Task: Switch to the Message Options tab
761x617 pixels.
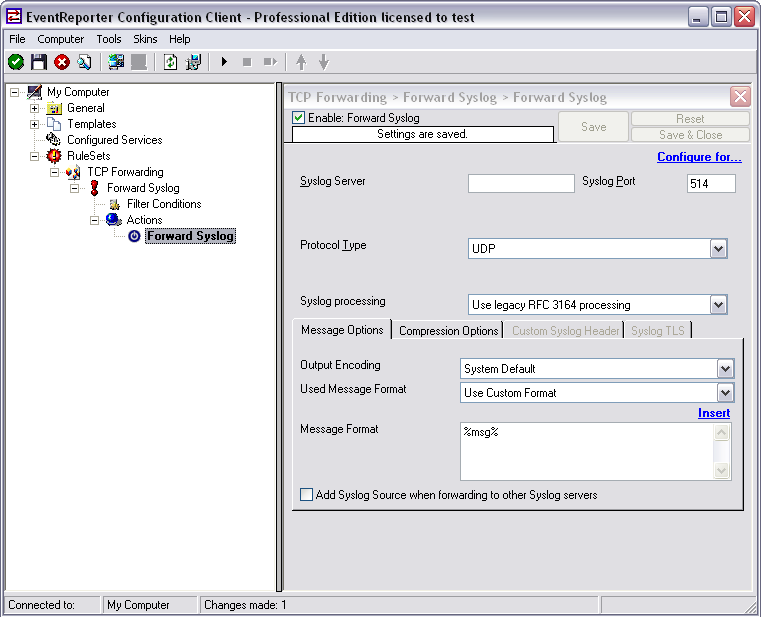Action: click(342, 330)
